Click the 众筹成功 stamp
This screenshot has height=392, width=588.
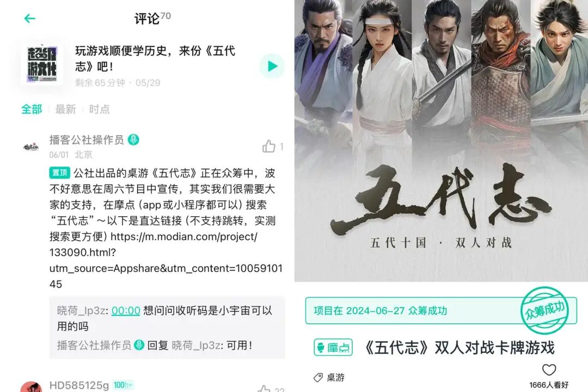[545, 310]
